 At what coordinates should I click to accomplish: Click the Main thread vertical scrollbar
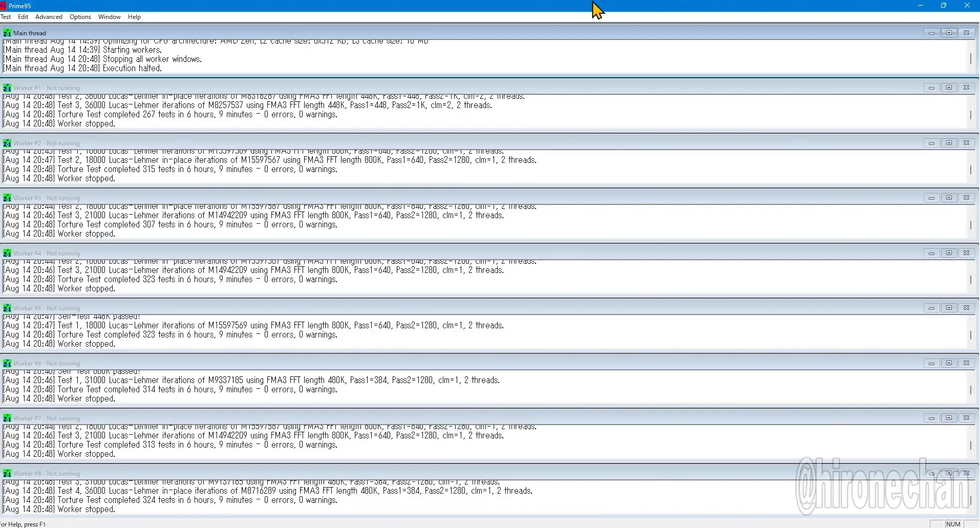point(971,57)
